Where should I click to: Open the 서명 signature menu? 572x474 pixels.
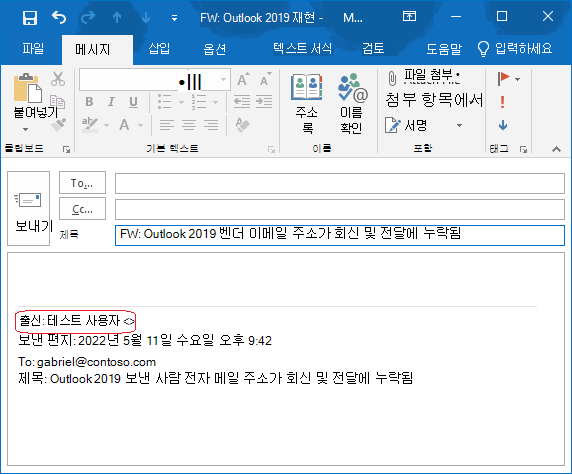pyautogui.click(x=424, y=126)
